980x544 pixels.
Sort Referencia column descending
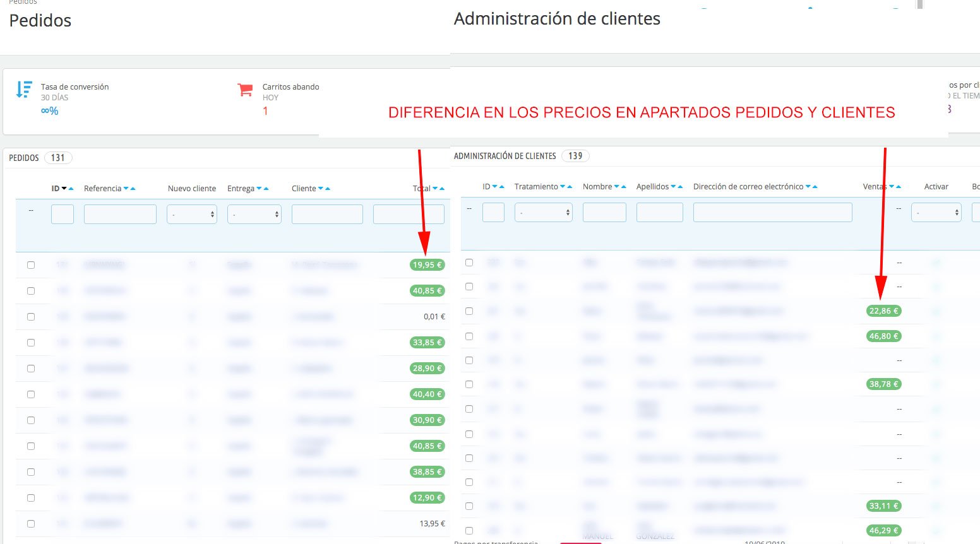126,189
